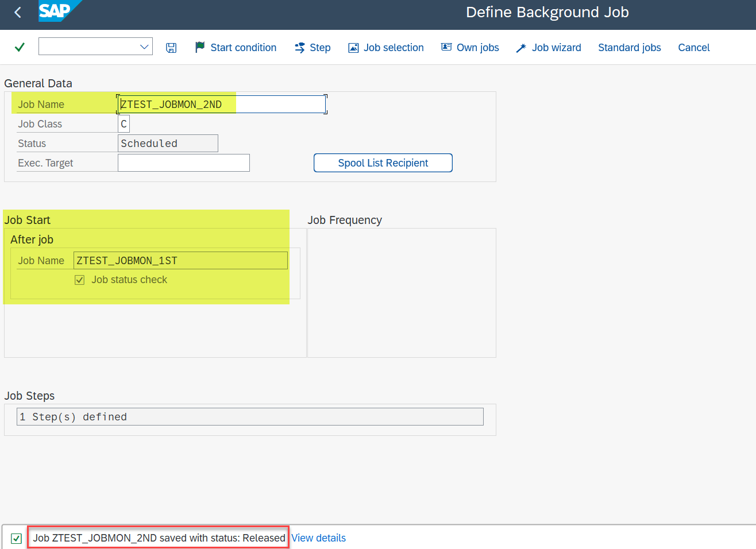Open Start condition settings
Viewport: 756px width, 549px height.
[x=236, y=48]
